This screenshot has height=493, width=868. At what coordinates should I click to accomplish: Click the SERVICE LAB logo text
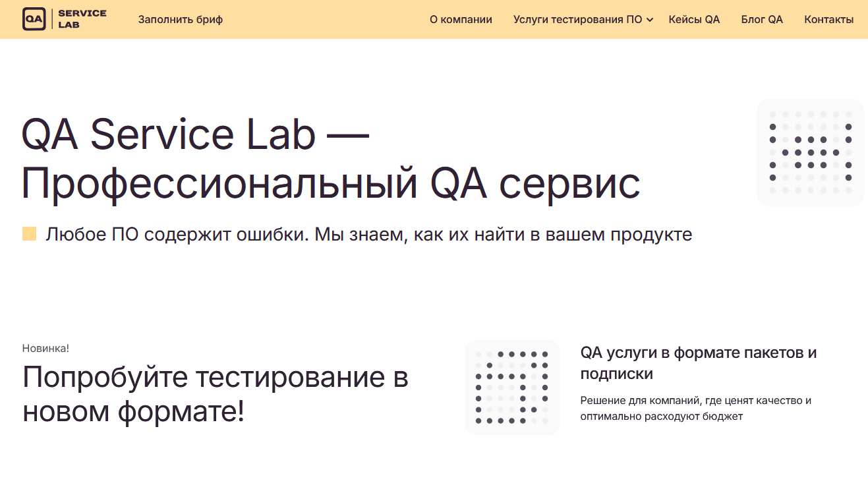click(82, 19)
